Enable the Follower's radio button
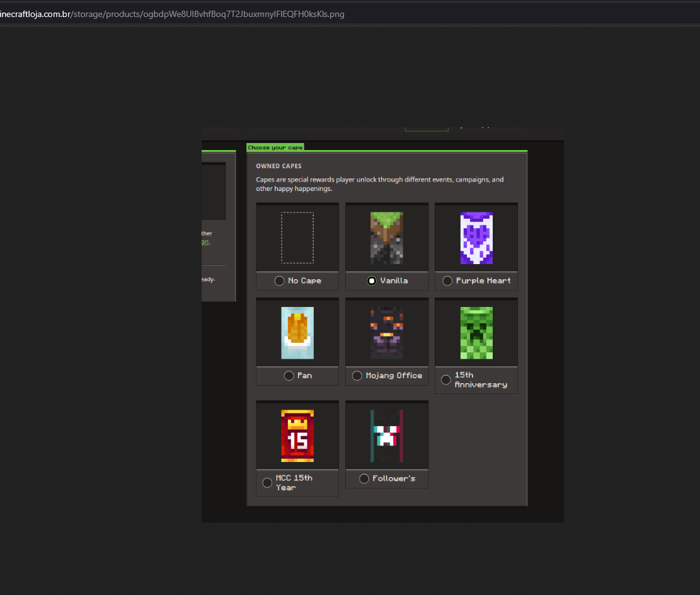Image resolution: width=700 pixels, height=595 pixels. (x=364, y=479)
